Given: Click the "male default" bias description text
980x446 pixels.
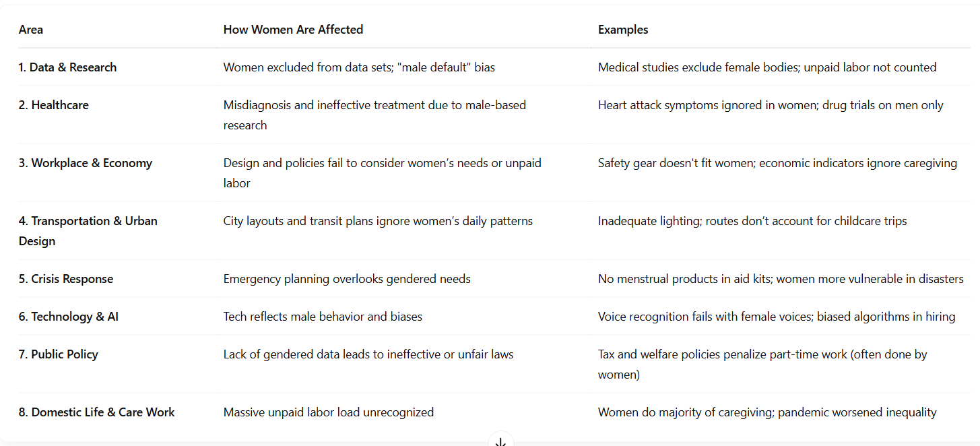Looking at the screenshot, I should coord(359,67).
